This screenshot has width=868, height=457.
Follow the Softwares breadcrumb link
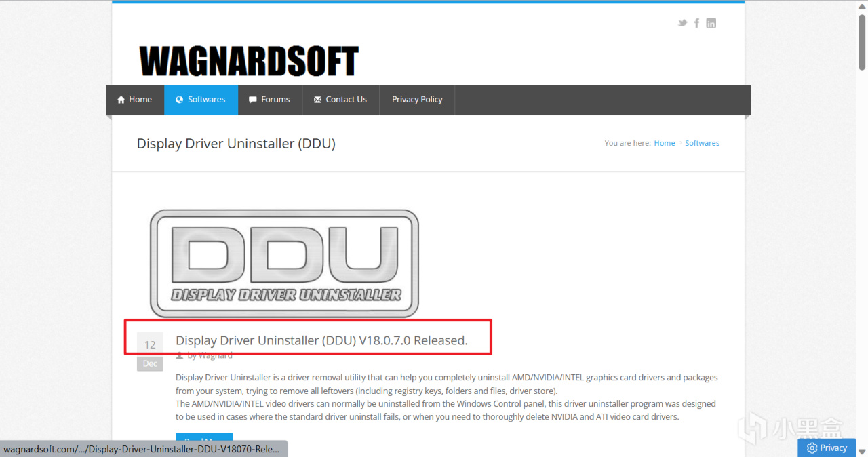pyautogui.click(x=702, y=143)
